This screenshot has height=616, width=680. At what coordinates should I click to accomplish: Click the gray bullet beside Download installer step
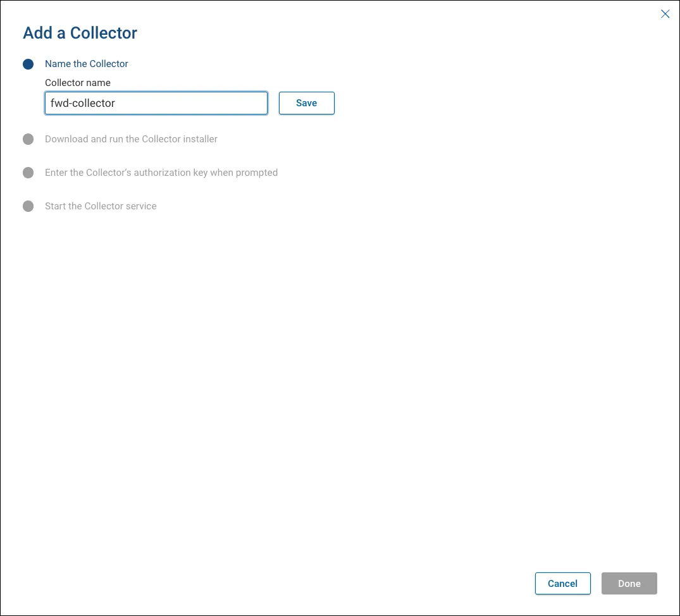(28, 139)
